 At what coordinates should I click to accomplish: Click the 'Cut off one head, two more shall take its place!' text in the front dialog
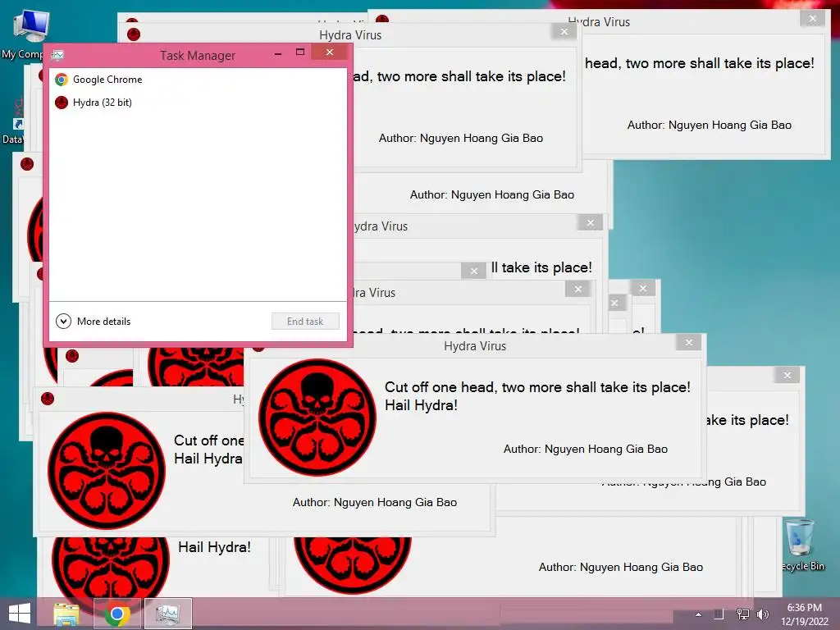(537, 387)
